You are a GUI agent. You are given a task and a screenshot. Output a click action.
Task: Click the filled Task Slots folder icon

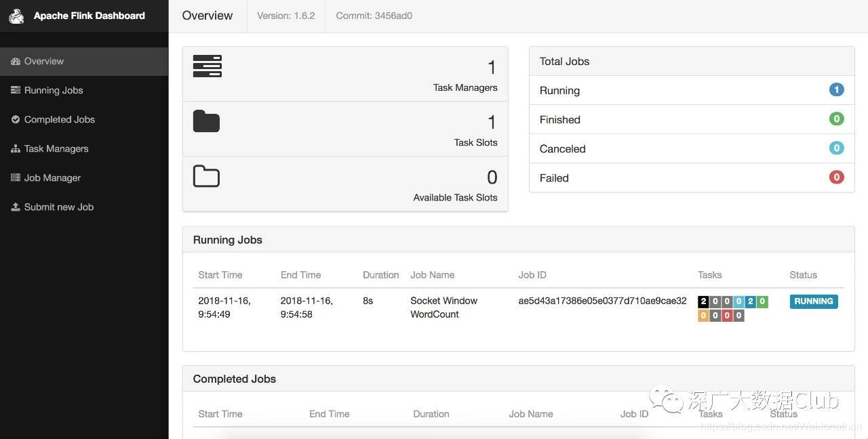[206, 121]
